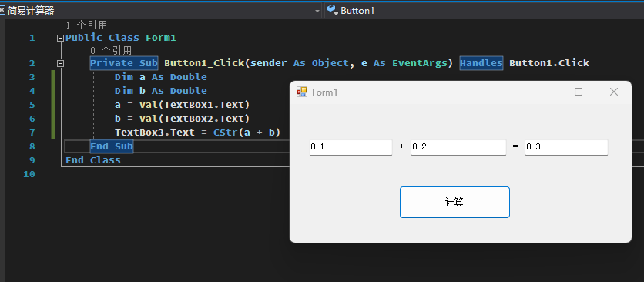Click the Handles keyword in line 2

[x=481, y=63]
